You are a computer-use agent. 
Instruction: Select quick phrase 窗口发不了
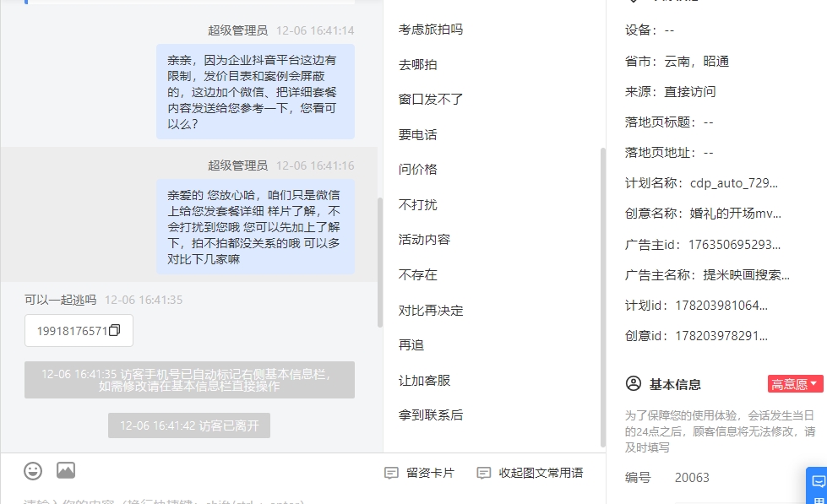pyautogui.click(x=430, y=99)
